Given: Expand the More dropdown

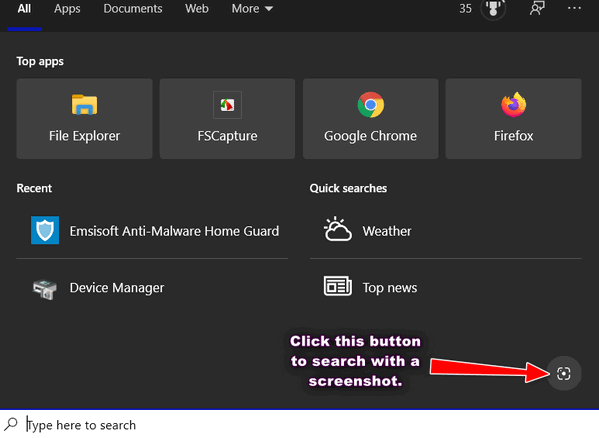Looking at the screenshot, I should (x=252, y=9).
